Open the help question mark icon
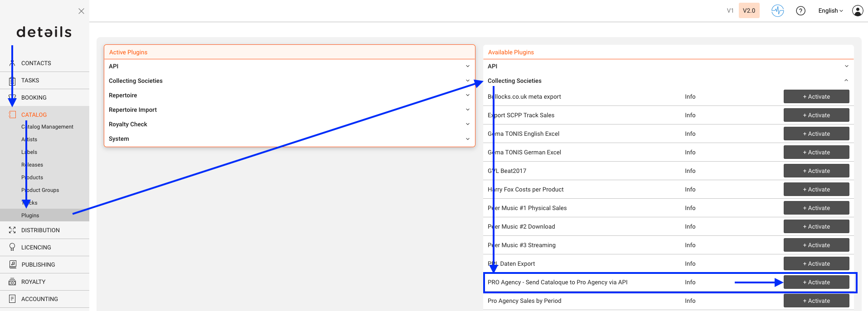868x311 pixels. pos(800,11)
